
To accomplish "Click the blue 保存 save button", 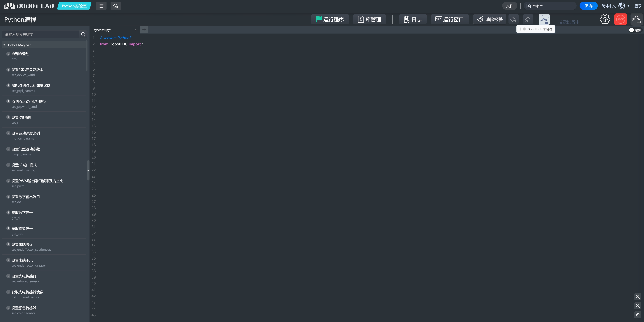I will point(589,6).
